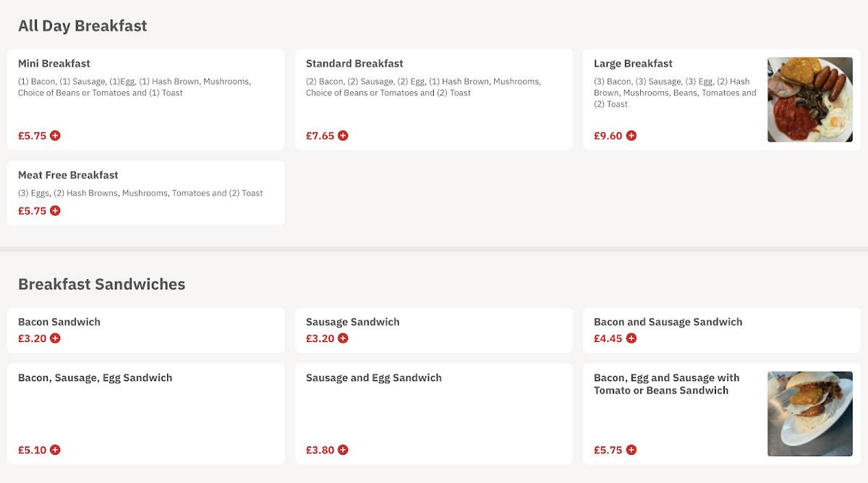Click plus icon for Sausage and Egg Sandwich
The height and width of the screenshot is (483, 868).
click(343, 450)
